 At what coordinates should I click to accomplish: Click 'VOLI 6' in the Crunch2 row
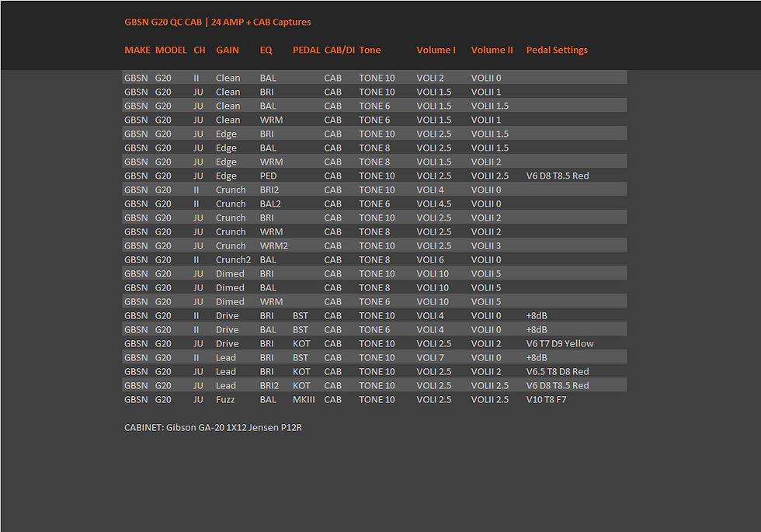(x=430, y=260)
